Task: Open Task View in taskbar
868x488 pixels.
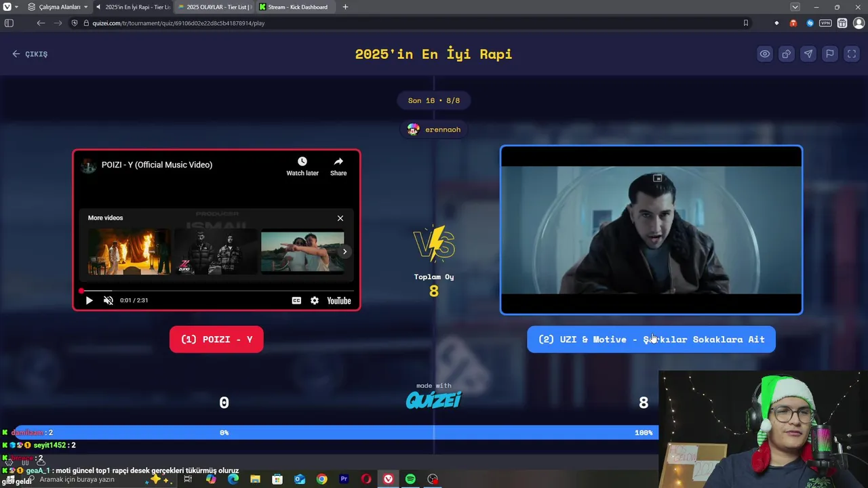Action: (188, 479)
